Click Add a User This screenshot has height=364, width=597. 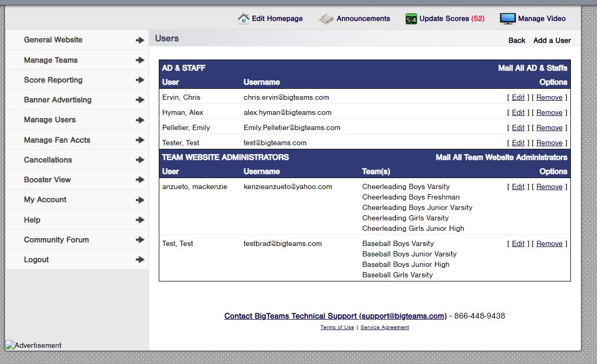click(552, 40)
